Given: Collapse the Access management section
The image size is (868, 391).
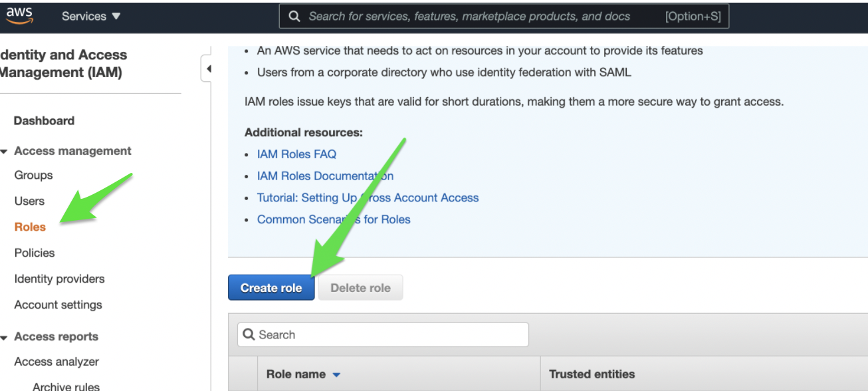Looking at the screenshot, I should [x=5, y=152].
